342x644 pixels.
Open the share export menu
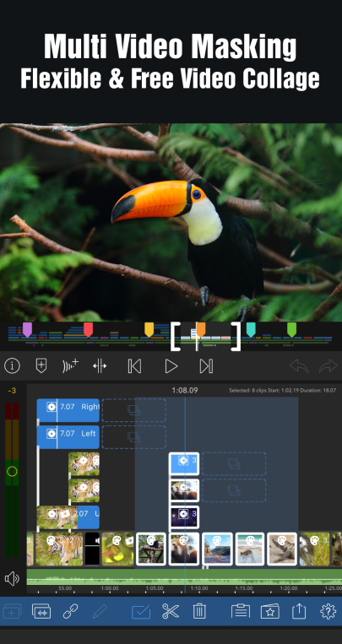(299, 611)
